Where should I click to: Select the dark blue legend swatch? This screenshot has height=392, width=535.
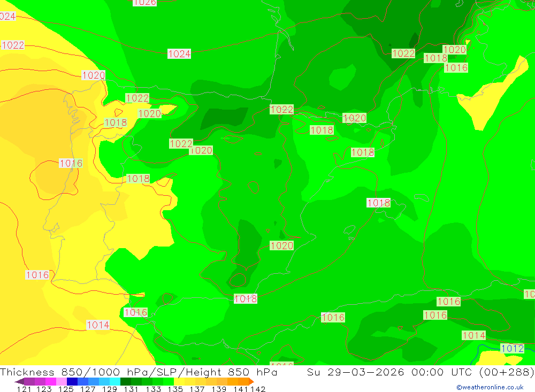coord(72,381)
